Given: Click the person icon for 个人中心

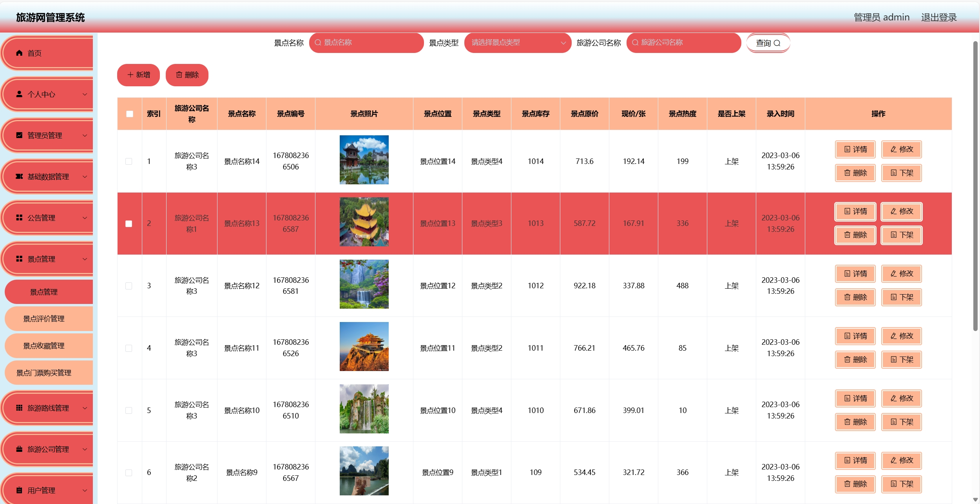Looking at the screenshot, I should tap(19, 94).
